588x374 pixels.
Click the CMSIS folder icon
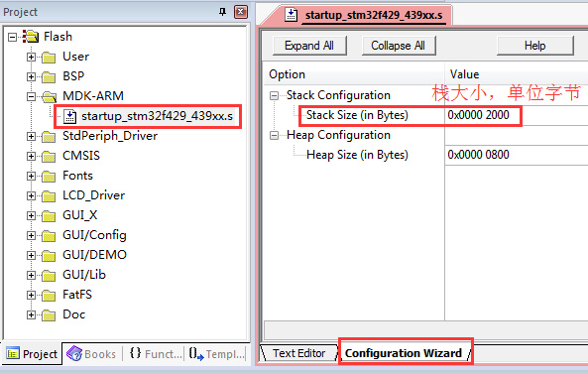[49, 157]
